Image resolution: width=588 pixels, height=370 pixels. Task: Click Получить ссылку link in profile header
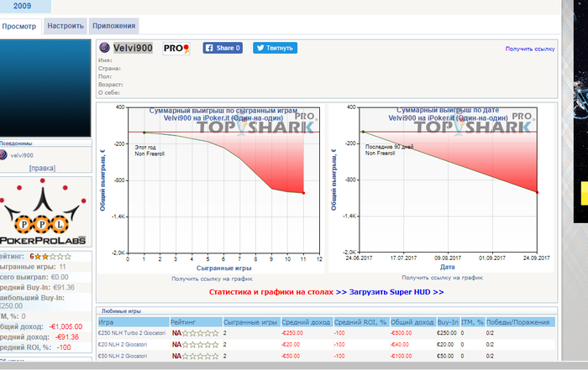(x=530, y=49)
